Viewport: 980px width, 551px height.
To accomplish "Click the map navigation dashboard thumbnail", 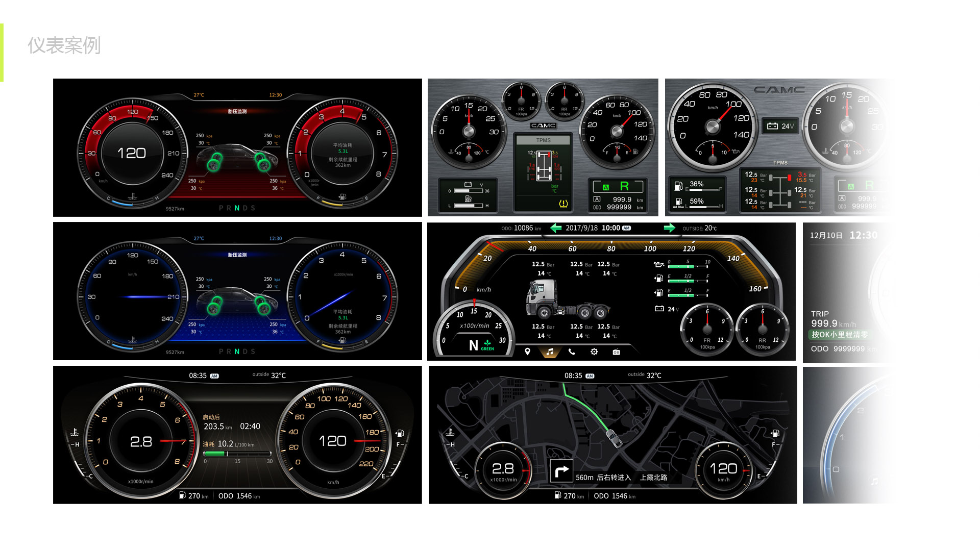I will click(612, 435).
